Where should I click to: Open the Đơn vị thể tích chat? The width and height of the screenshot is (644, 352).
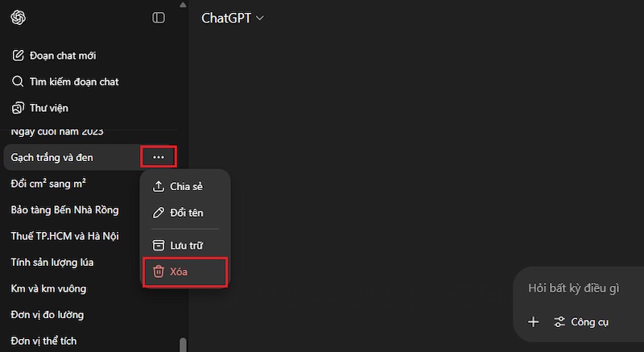(43, 341)
